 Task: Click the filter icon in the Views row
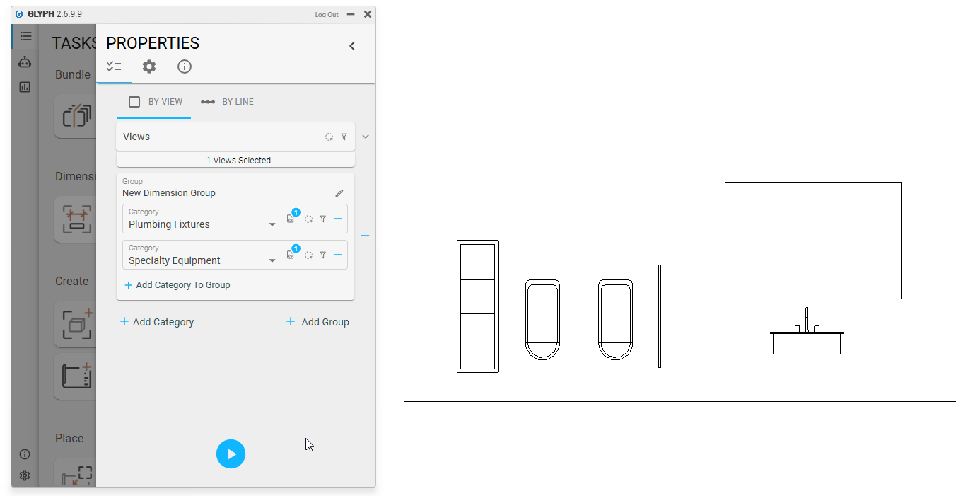point(344,137)
